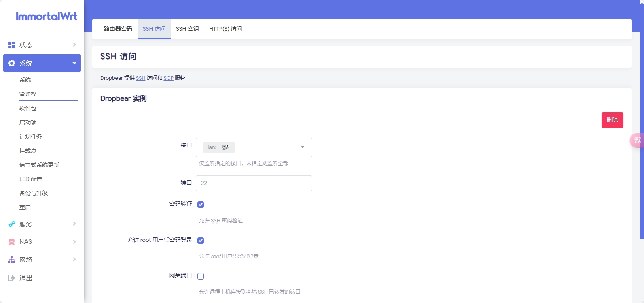
Task: Toggle 允许 root 用户凭密码登录 checkbox
Action: (x=201, y=241)
